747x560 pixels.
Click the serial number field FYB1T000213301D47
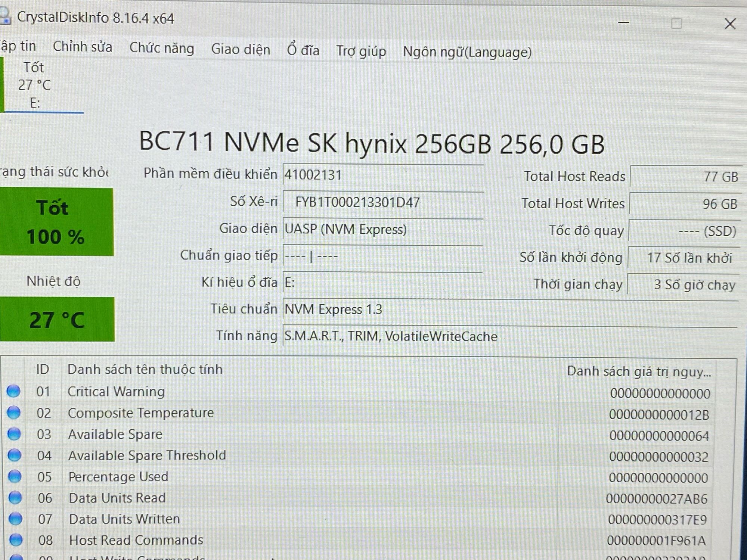point(383,202)
